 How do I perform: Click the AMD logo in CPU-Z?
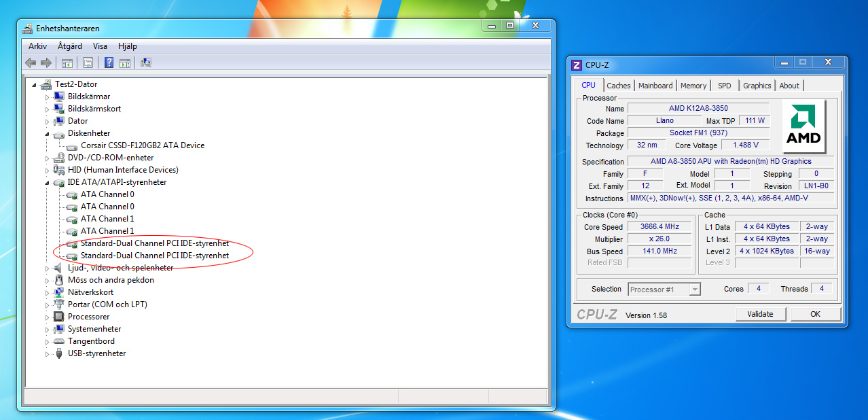[803, 126]
